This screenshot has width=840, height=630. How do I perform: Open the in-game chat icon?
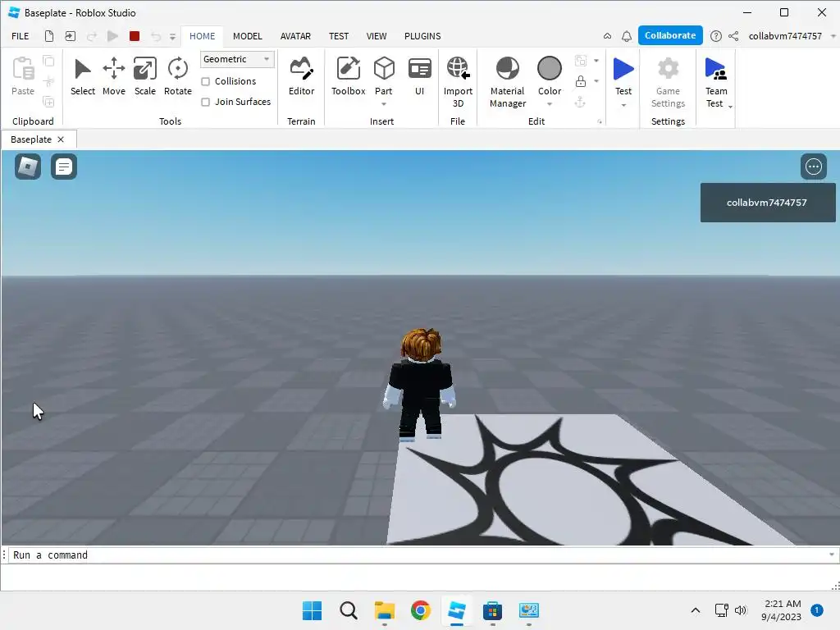point(64,167)
